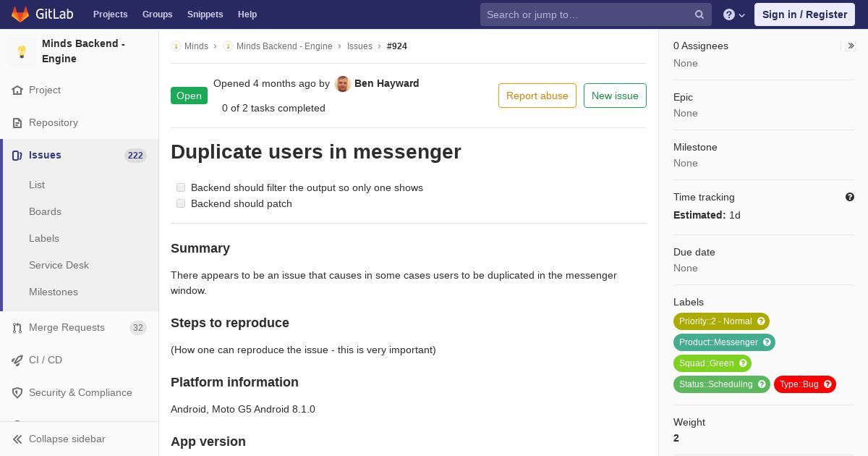Click the Minds Backend - Engine project title
This screenshot has height=456, width=868.
[83, 51]
